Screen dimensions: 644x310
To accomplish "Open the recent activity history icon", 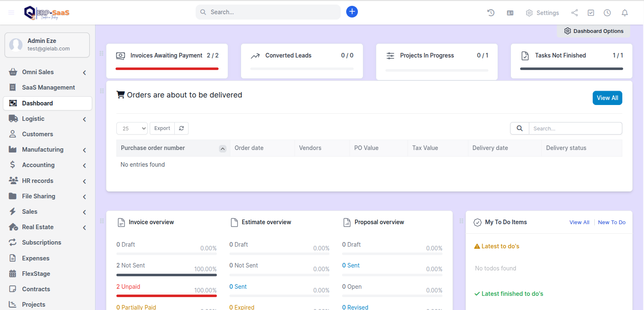I will click(491, 13).
